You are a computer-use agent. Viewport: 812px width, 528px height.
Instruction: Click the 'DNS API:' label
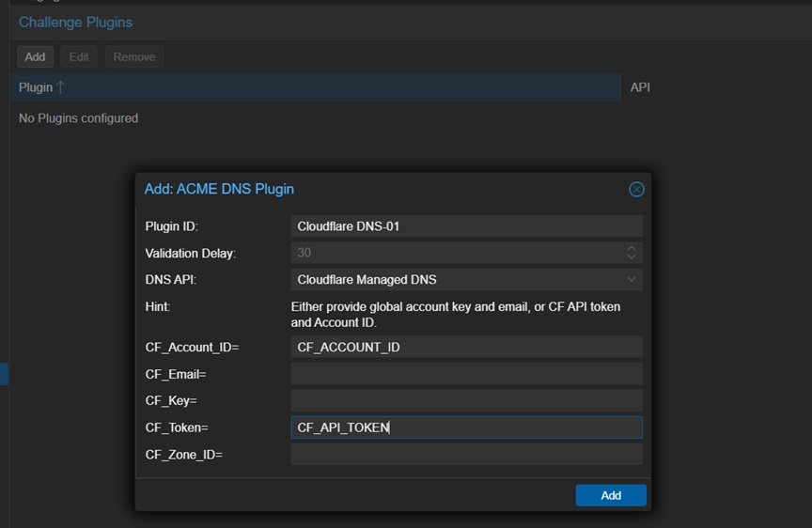point(171,280)
